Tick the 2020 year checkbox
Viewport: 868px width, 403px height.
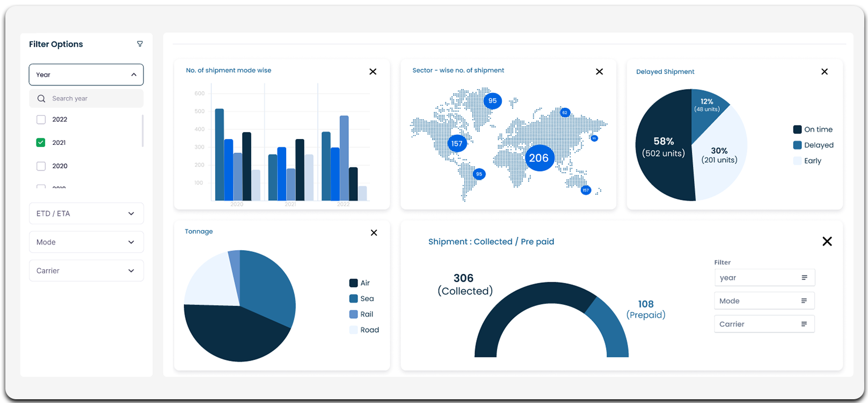[41, 166]
